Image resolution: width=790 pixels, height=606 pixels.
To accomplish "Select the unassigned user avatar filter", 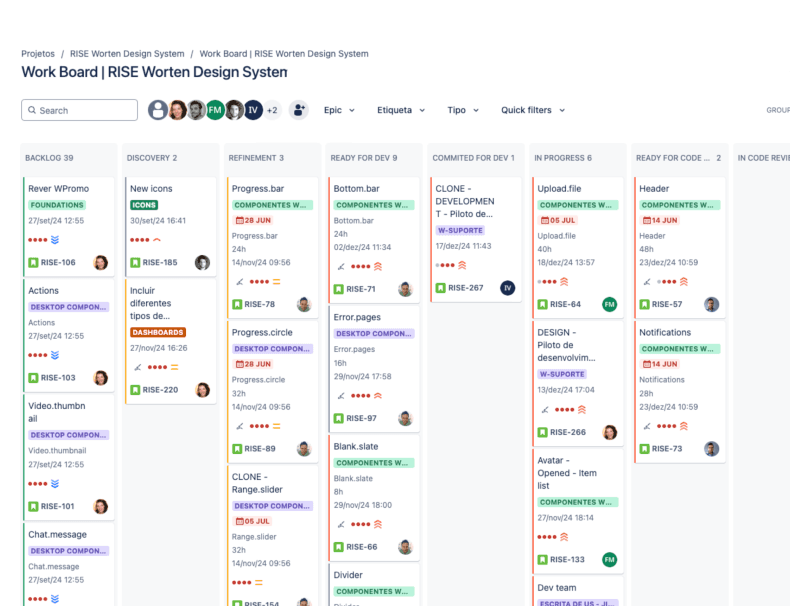I will (158, 110).
